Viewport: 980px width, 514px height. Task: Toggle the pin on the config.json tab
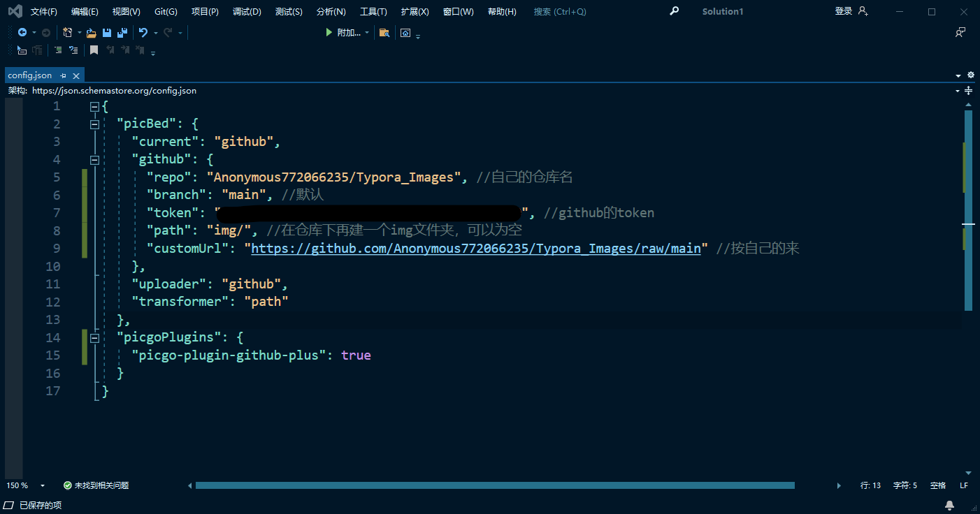63,75
